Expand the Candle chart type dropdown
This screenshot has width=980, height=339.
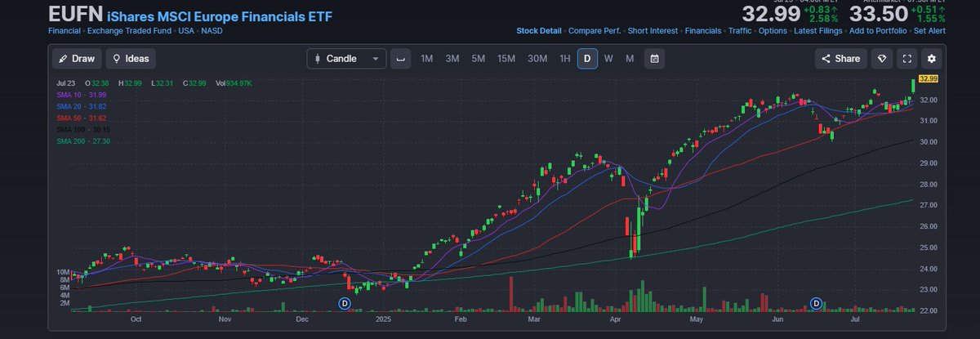(346, 59)
